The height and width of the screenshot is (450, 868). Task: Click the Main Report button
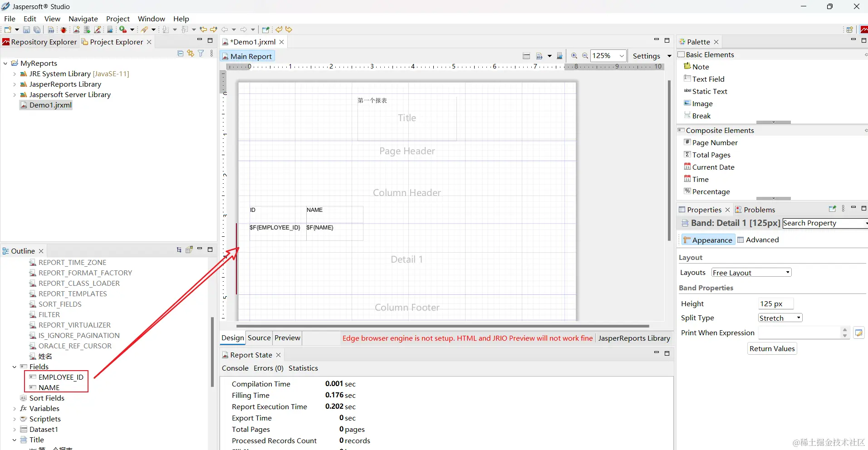coord(247,56)
